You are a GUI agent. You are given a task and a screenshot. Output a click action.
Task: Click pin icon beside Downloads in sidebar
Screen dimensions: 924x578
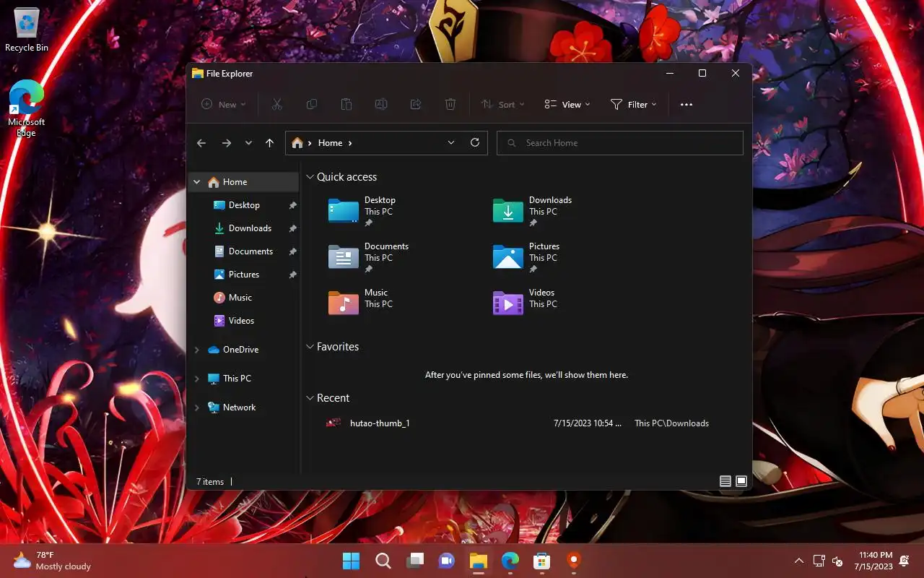pyautogui.click(x=292, y=228)
